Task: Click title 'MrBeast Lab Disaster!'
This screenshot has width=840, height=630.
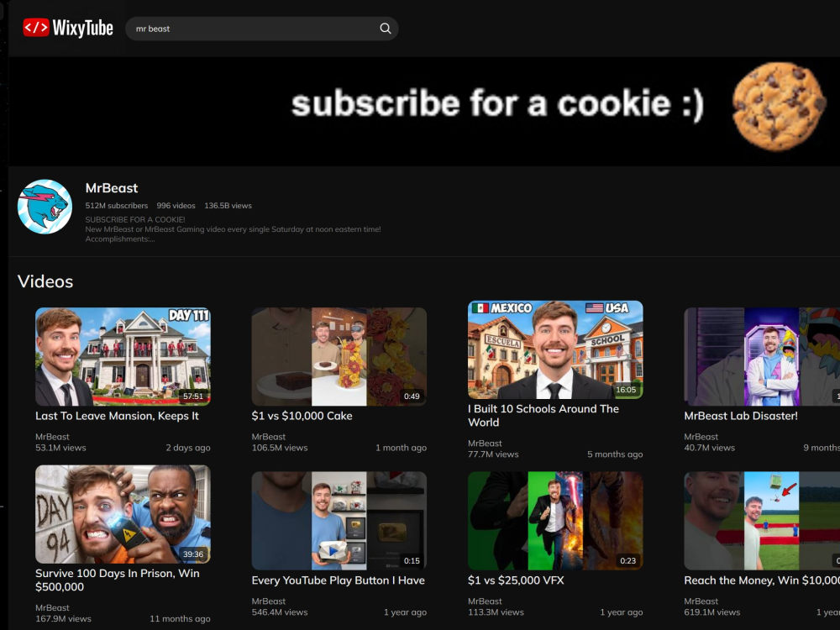Action: click(x=741, y=416)
